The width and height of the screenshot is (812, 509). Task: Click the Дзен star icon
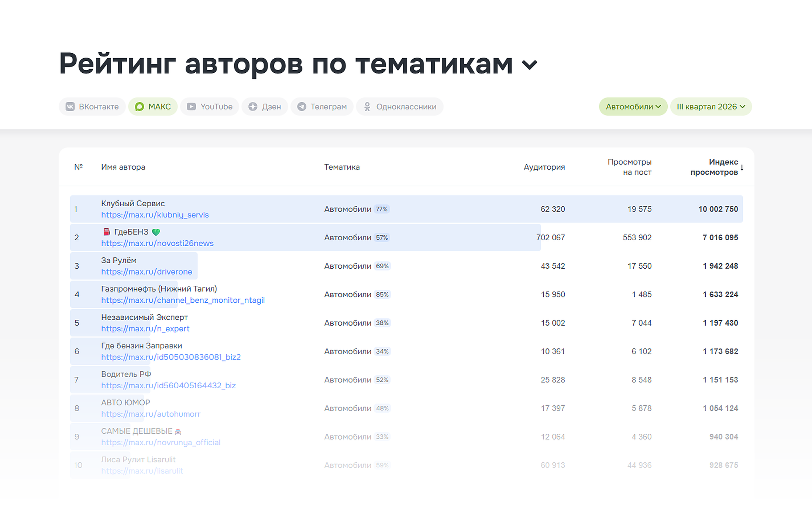(253, 107)
